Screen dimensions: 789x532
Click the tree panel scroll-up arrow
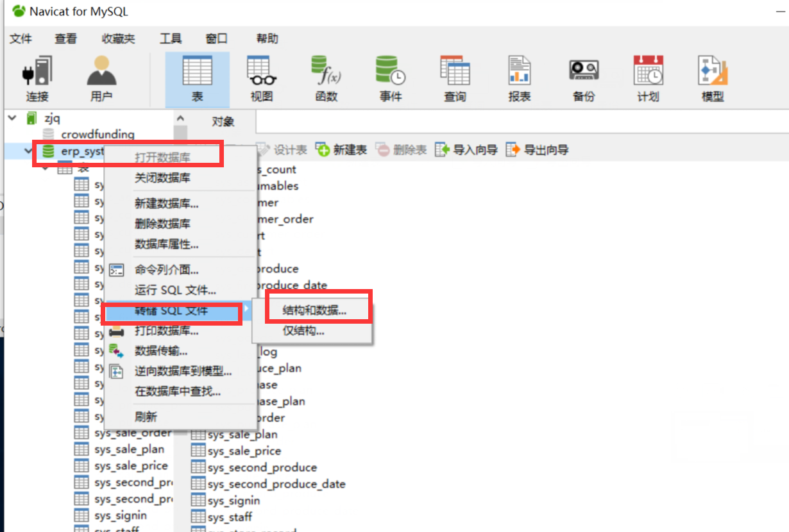[x=180, y=119]
